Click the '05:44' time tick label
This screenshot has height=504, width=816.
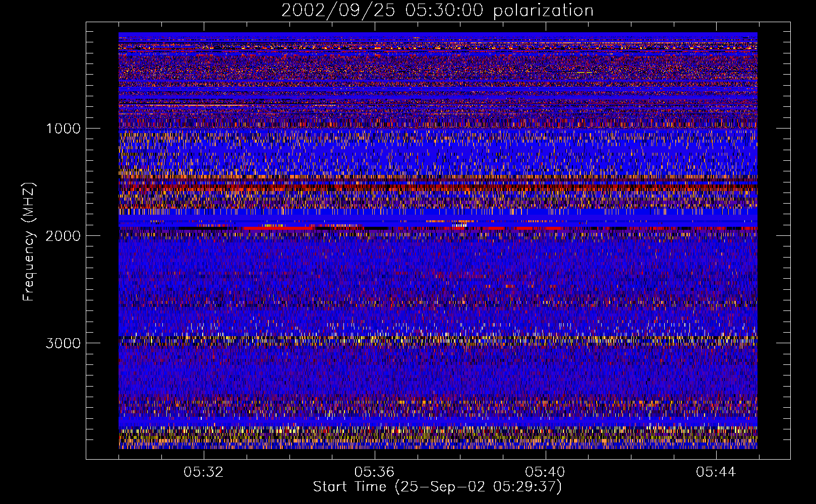[716, 472]
